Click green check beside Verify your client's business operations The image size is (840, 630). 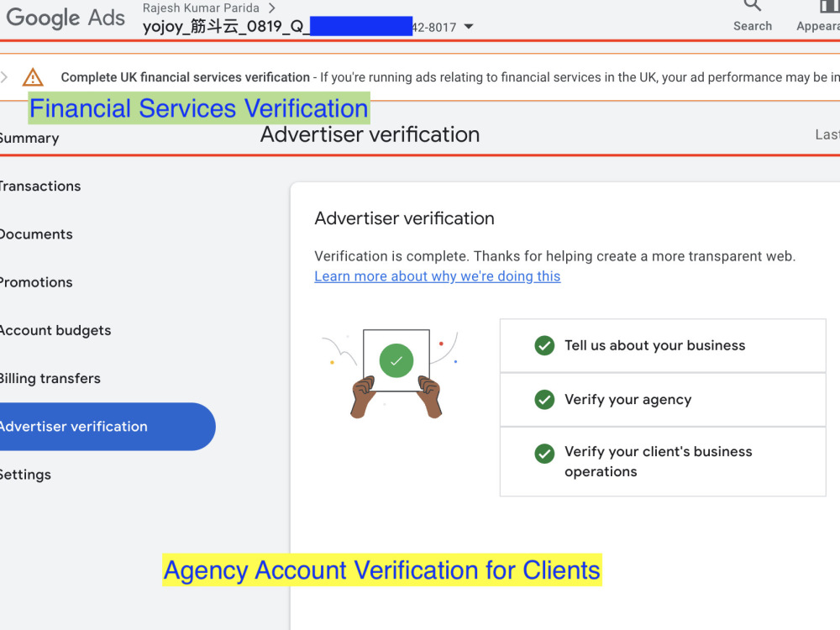click(544, 454)
